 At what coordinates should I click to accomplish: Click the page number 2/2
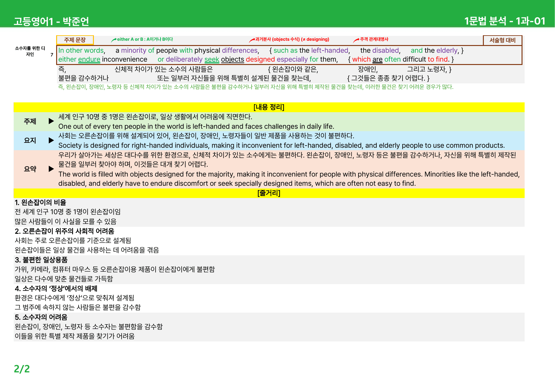tap(22, 369)
